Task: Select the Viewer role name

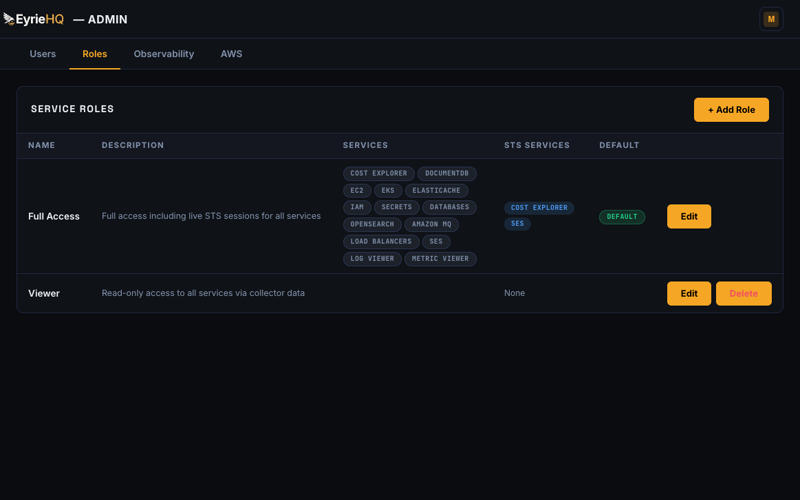Action: 44,293
